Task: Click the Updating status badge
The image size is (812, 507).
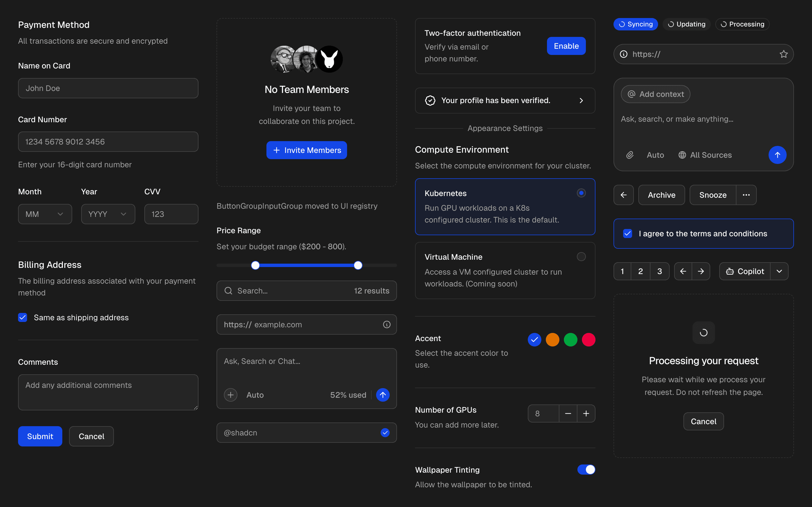Action: coord(686,24)
